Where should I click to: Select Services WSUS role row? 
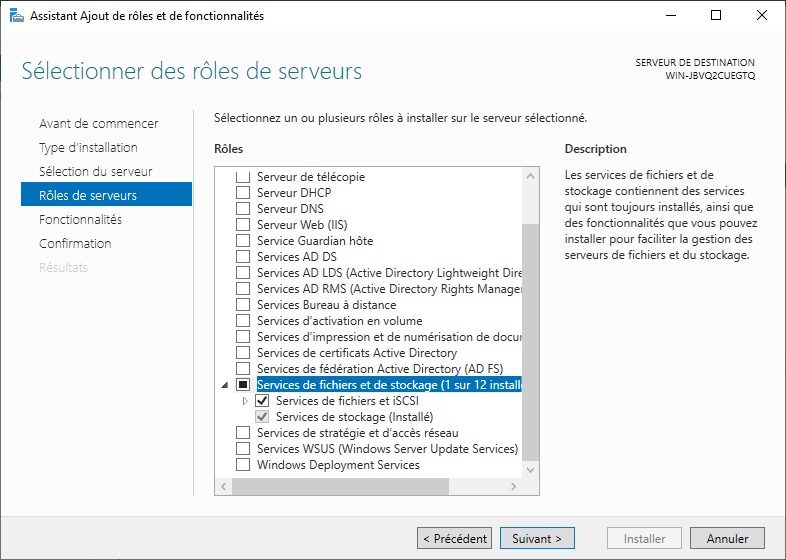point(387,449)
